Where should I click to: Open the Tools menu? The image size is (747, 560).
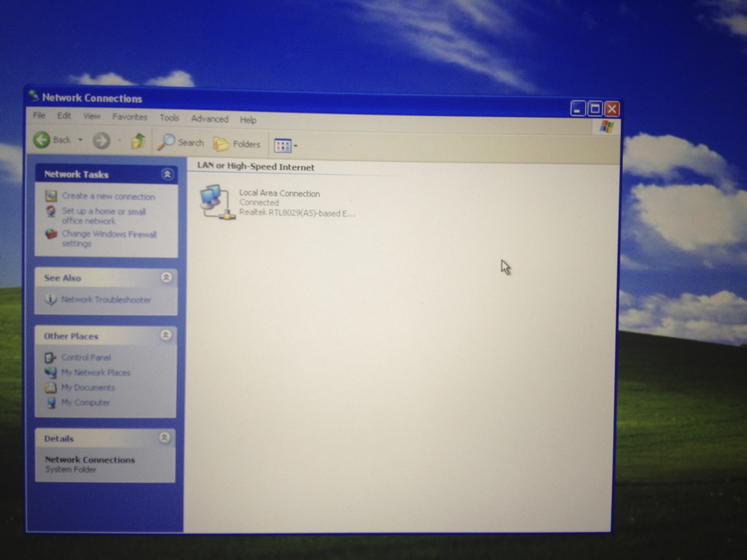point(169,118)
